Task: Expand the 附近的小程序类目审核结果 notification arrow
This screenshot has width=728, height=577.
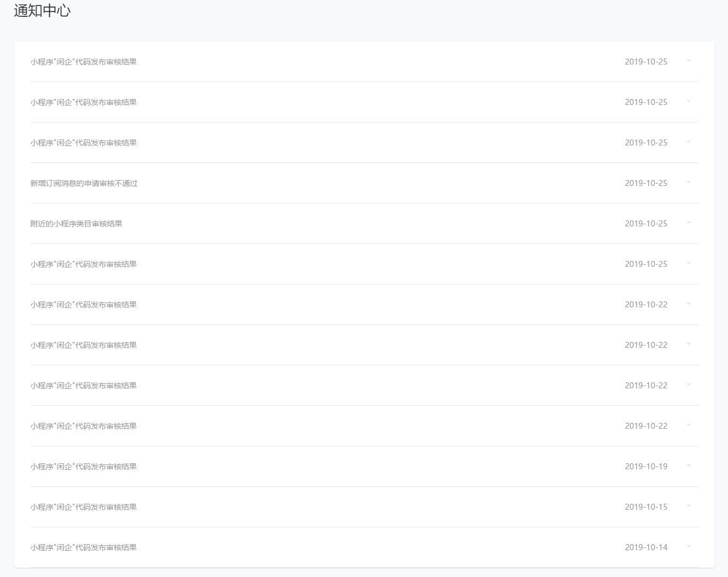Action: [689, 223]
